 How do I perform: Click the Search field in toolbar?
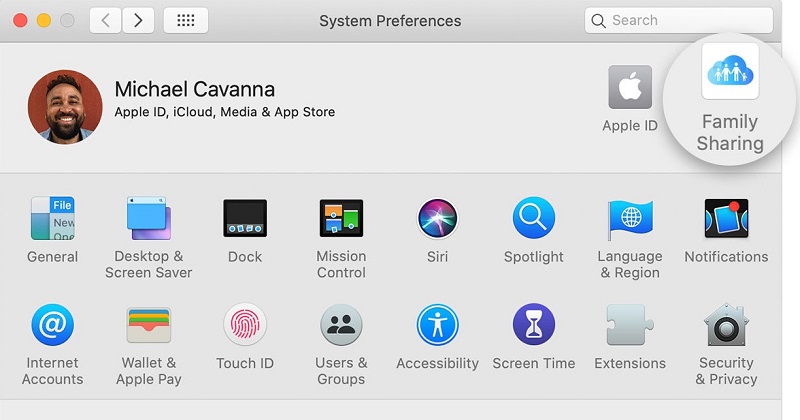679,20
